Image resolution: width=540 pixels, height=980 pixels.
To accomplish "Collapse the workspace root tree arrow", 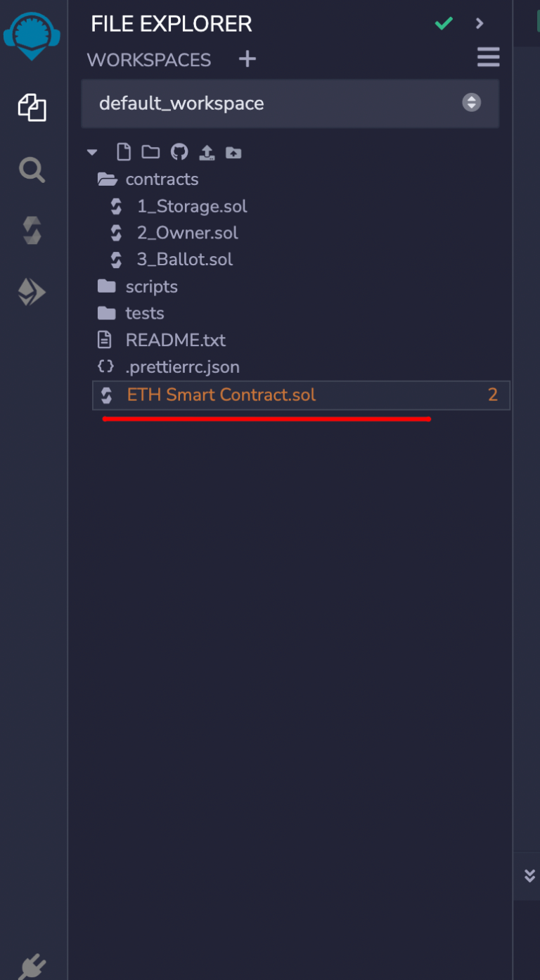I will point(92,152).
